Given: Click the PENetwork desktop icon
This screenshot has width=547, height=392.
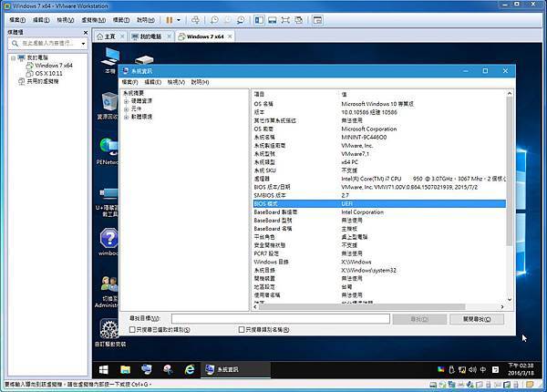Looking at the screenshot, I should tap(108, 151).
